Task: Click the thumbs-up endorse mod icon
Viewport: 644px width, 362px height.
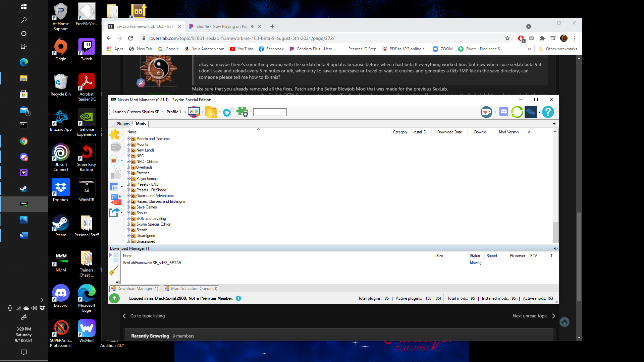Action: [116, 173]
